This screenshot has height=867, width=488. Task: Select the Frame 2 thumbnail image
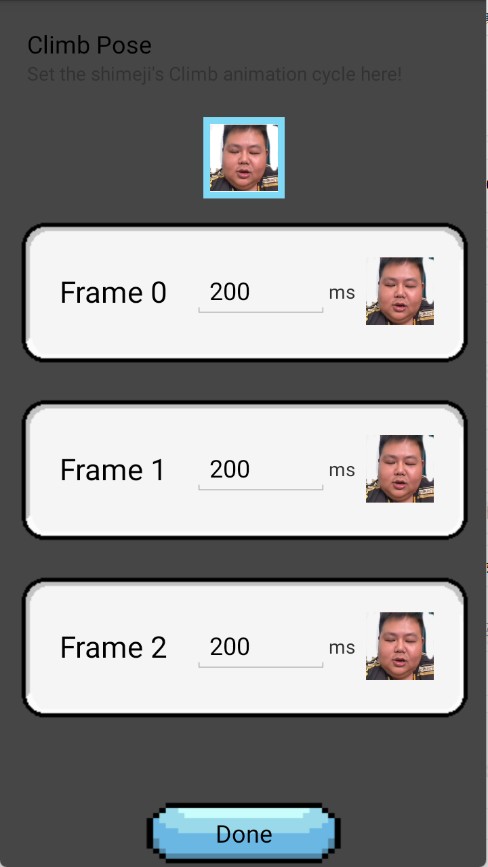pos(400,646)
